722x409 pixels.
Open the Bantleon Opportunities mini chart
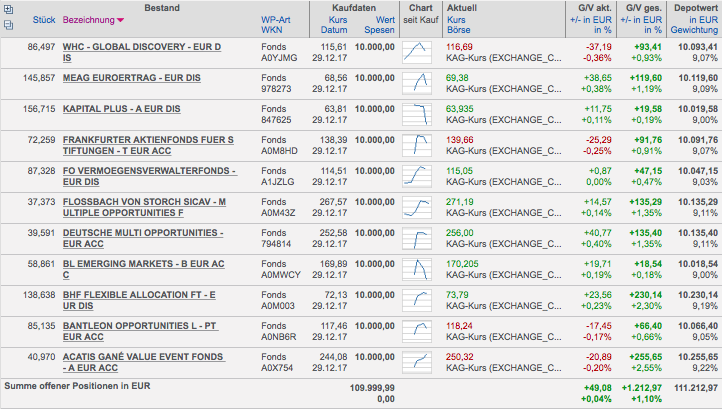coord(417,331)
